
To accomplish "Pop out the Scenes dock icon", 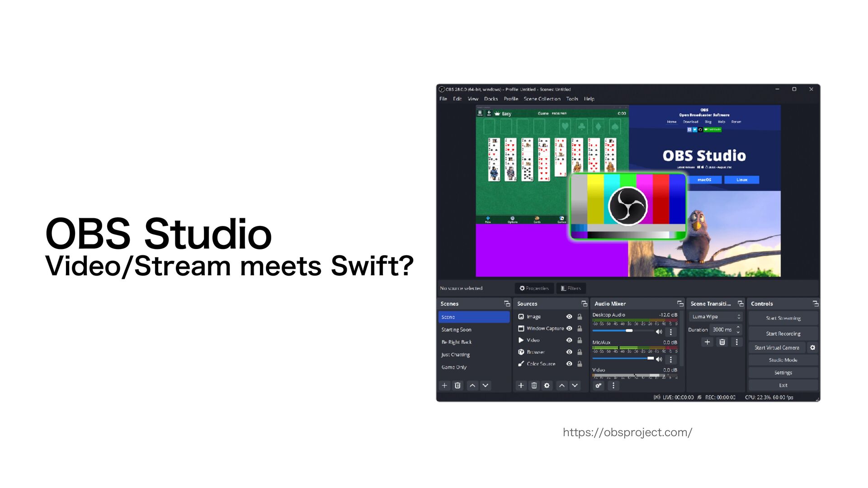I will pyautogui.click(x=507, y=304).
